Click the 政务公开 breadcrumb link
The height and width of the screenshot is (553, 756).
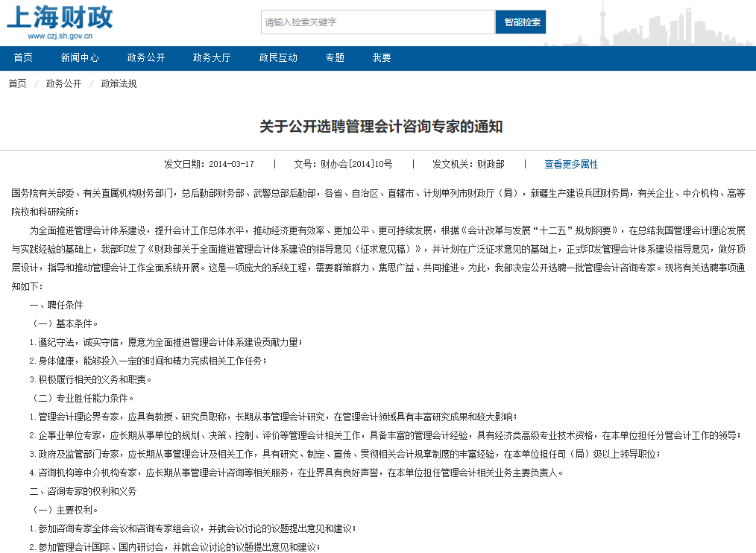click(x=63, y=83)
